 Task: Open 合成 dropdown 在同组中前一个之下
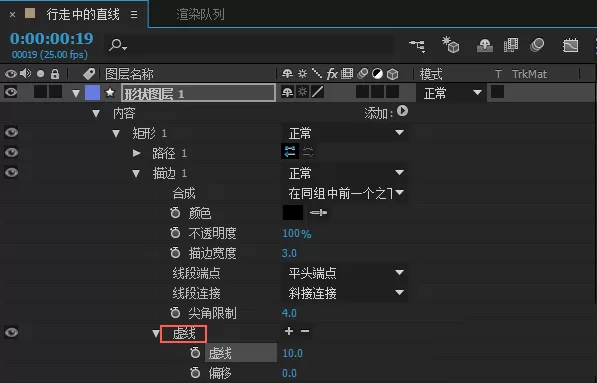coord(345,193)
